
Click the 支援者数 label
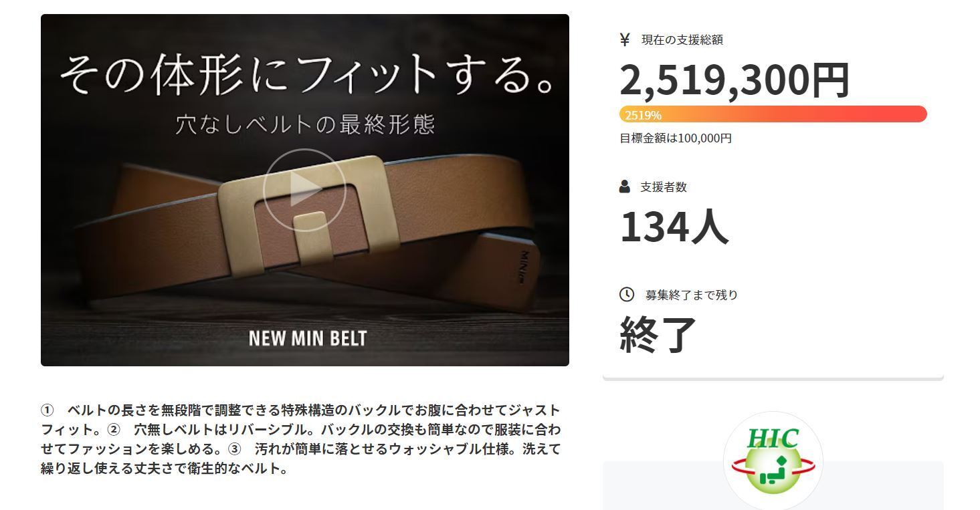[663, 187]
